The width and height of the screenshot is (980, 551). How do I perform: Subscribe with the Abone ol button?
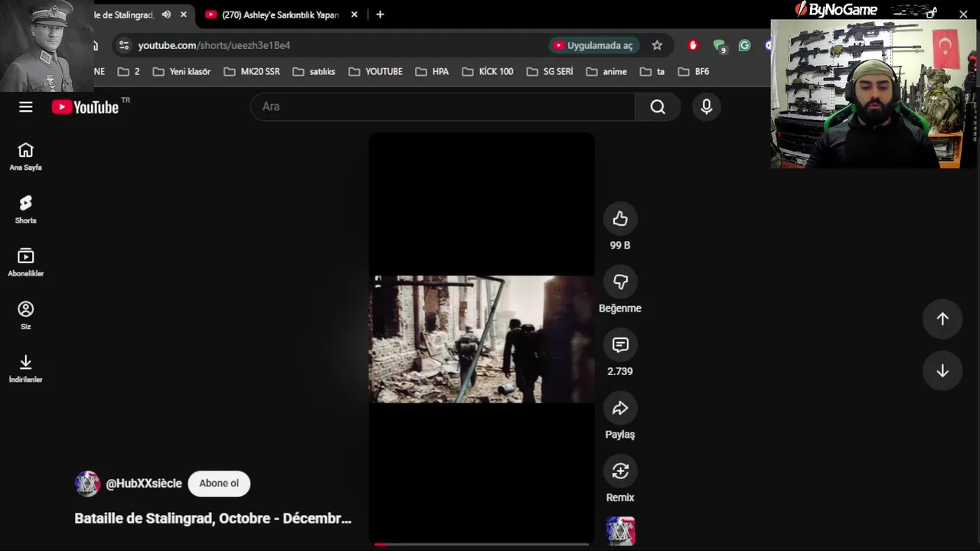click(x=219, y=484)
